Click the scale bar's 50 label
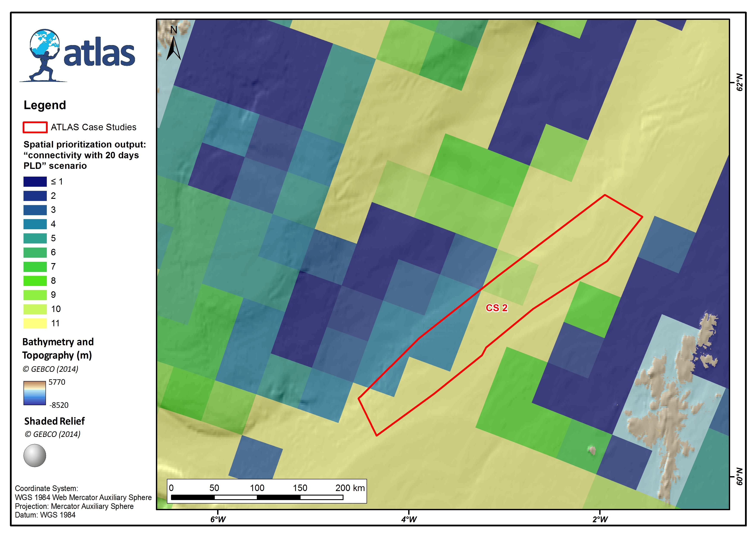756x535 pixels. point(214,488)
